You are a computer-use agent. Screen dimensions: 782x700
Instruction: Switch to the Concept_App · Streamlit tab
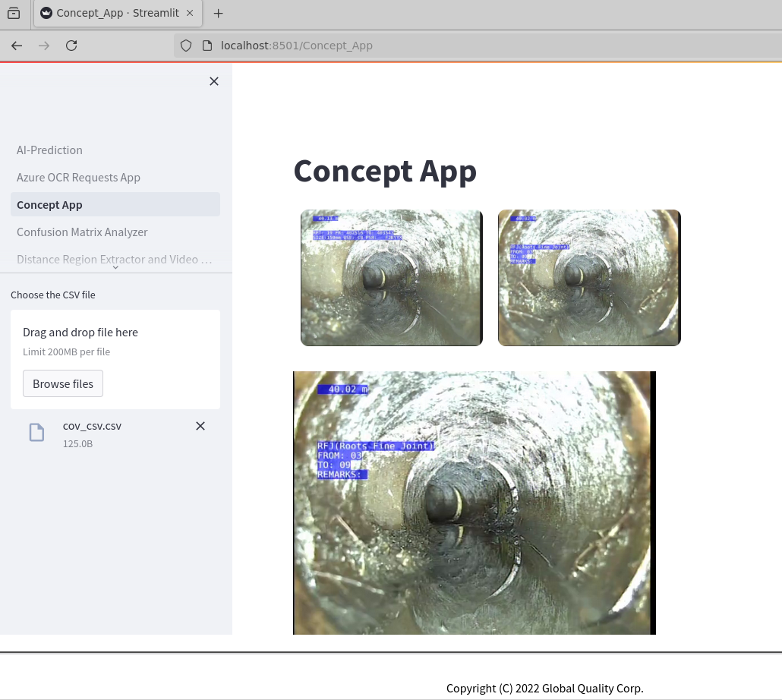(118, 13)
